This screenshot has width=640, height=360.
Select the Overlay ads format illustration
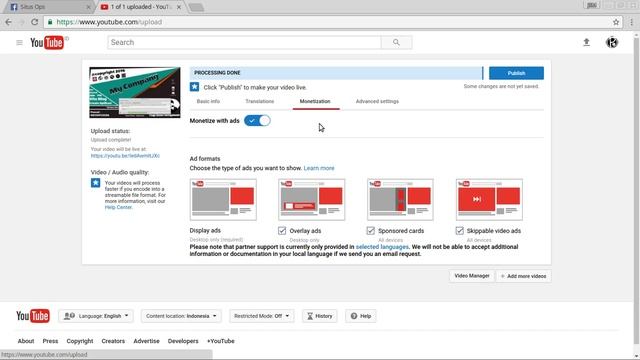coord(312,200)
